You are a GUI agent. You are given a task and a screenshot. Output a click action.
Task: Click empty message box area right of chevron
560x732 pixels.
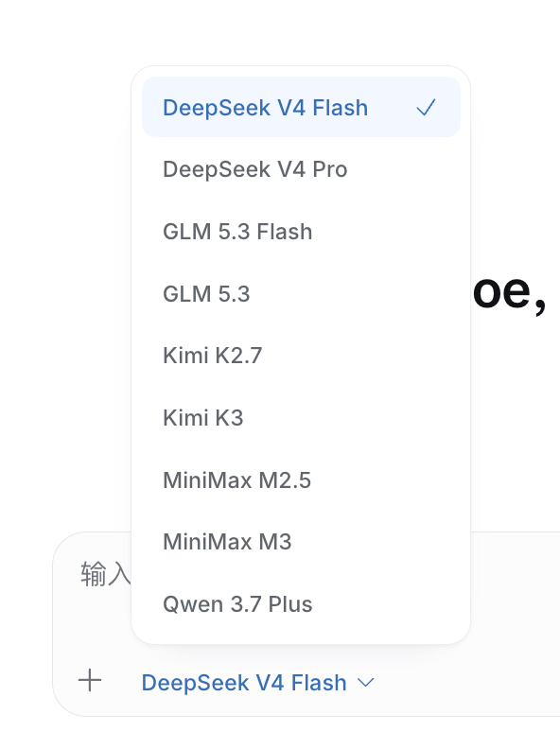click(467, 683)
